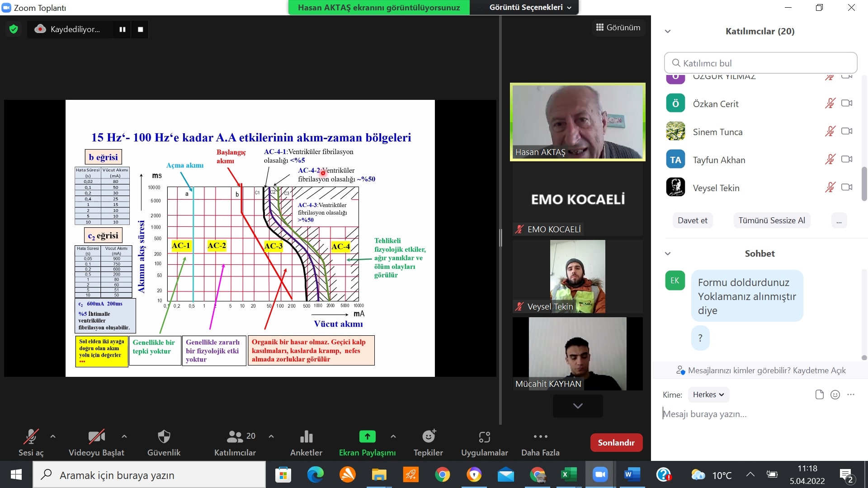Expand video options arrow next to Videoyu Başlat
Screen dimensions: 868x488
point(124,436)
